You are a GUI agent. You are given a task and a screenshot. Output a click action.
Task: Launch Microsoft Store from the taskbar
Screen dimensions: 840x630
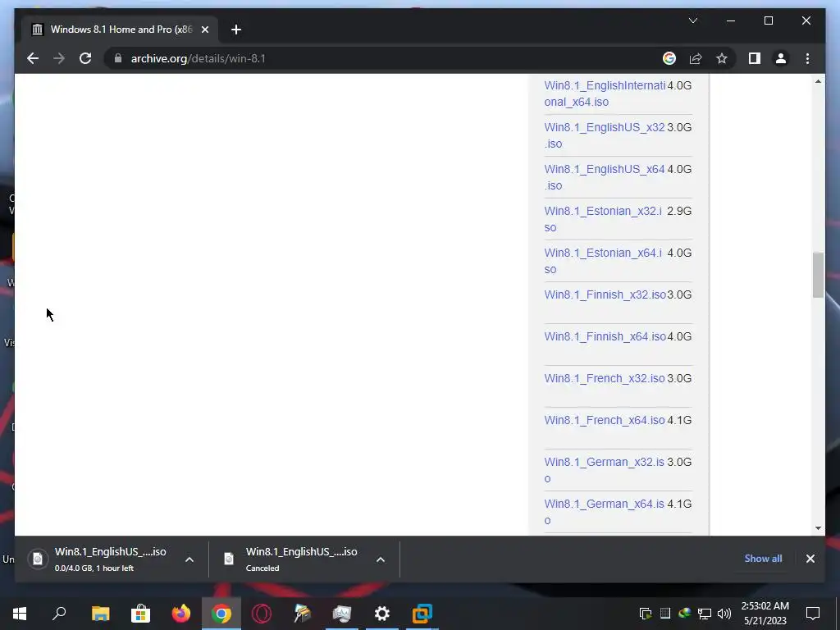click(140, 614)
